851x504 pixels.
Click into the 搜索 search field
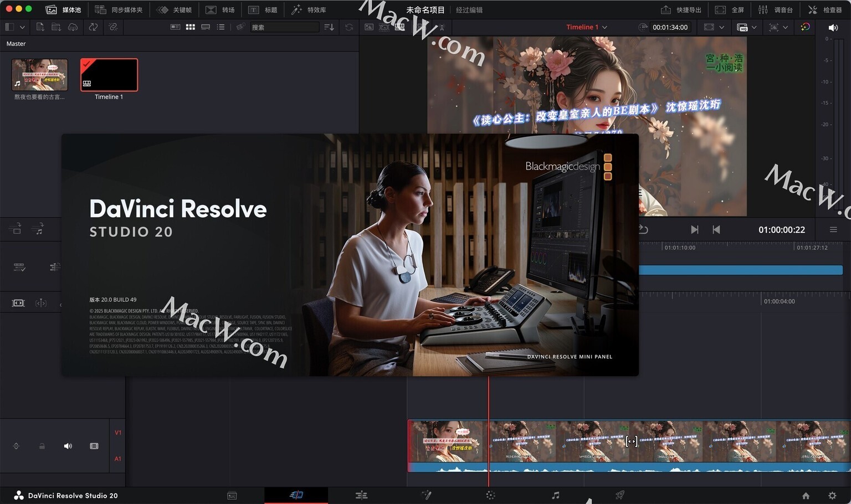285,27
